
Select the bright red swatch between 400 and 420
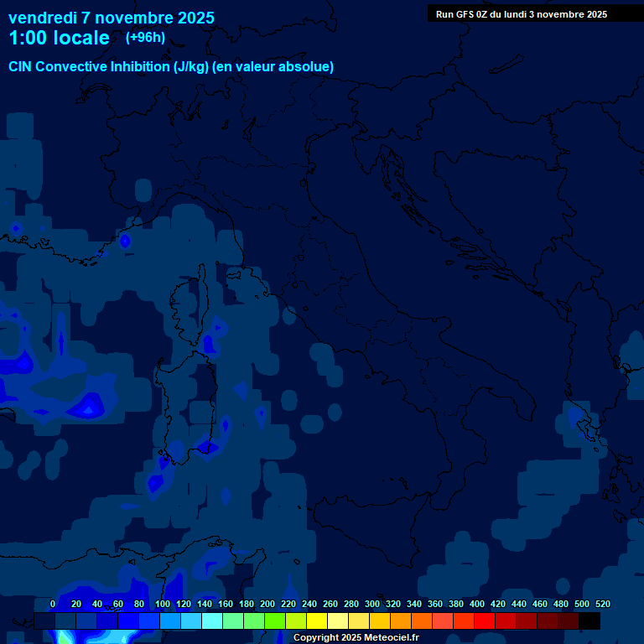point(484,621)
